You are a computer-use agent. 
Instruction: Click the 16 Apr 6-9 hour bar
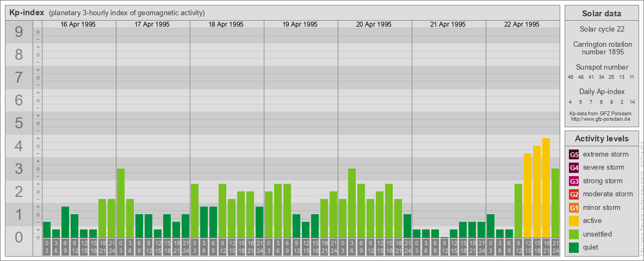(x=65, y=222)
